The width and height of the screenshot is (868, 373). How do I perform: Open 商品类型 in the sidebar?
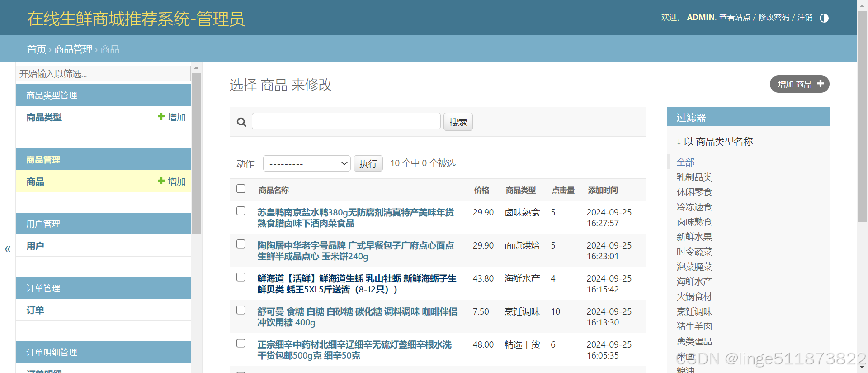pos(44,117)
